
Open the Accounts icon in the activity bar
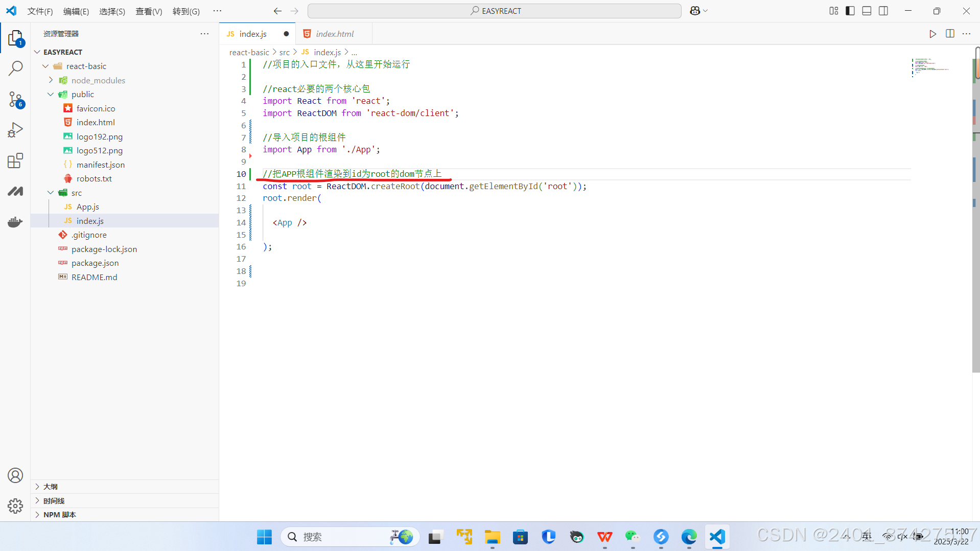tap(15, 475)
